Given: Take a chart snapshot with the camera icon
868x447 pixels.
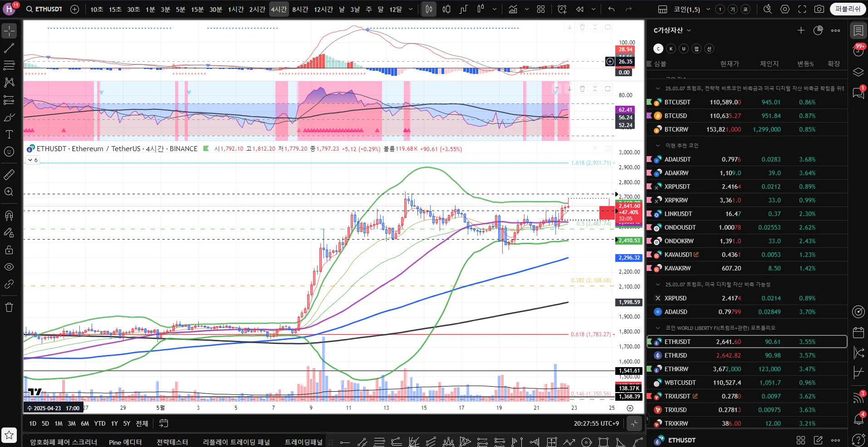Looking at the screenshot, I should tap(819, 9).
